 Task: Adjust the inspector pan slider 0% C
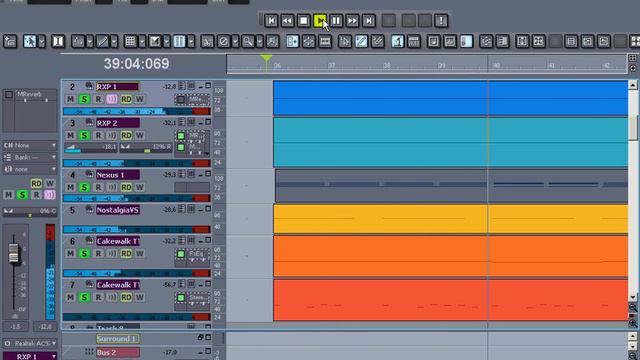pos(30,211)
